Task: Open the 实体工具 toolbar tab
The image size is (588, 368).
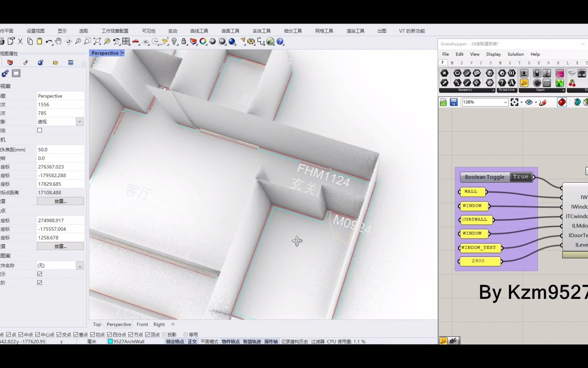Action: (x=262, y=31)
